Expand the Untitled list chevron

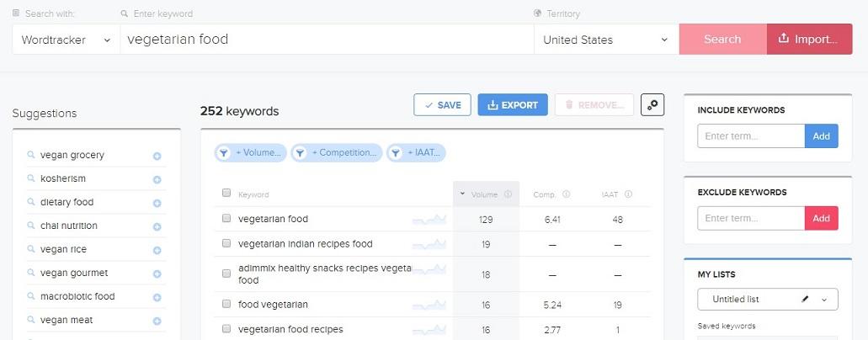[x=823, y=300]
